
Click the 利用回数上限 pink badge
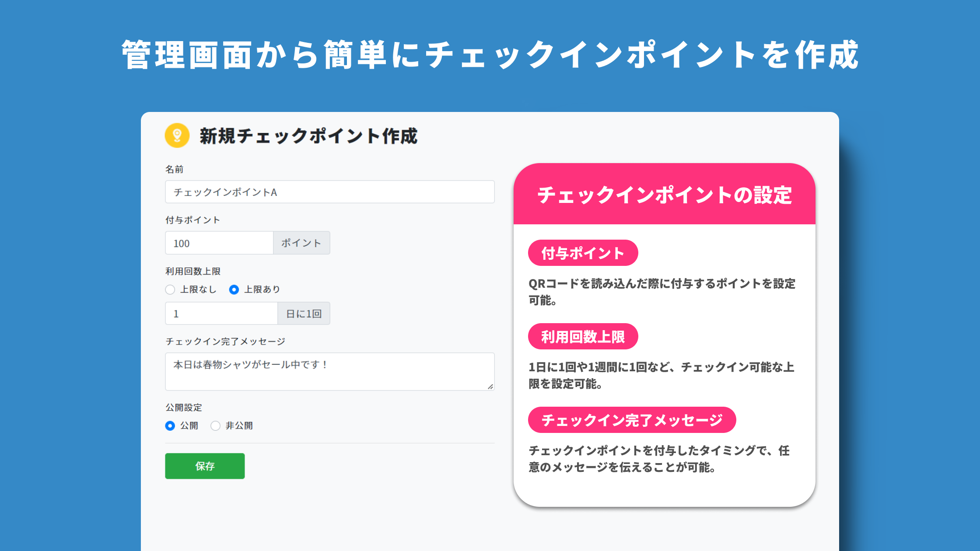click(x=583, y=336)
